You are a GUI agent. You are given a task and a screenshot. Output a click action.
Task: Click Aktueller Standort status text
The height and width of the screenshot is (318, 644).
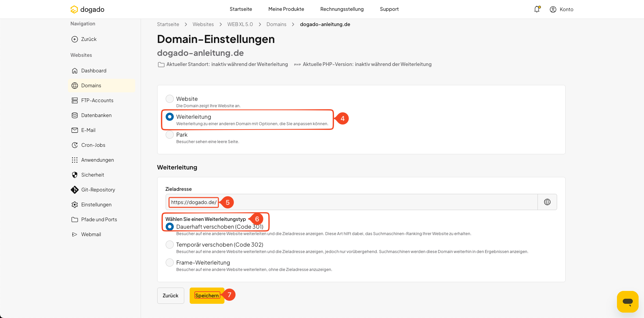tap(227, 64)
